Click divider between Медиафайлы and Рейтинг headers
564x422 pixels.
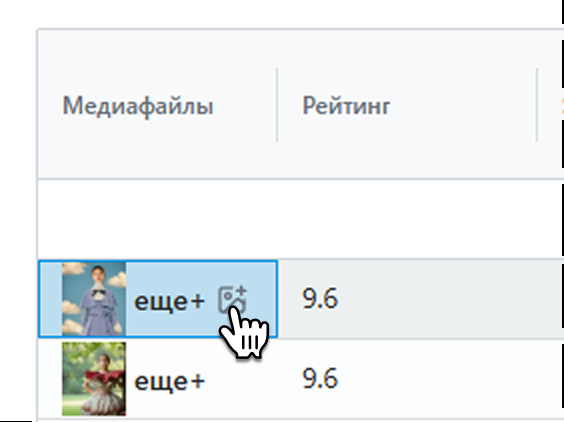click(277, 105)
